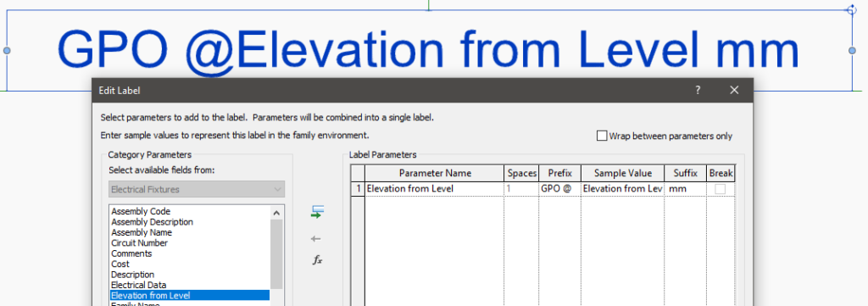
Task: Click the rotate handle at label corner
Action: (852, 9)
